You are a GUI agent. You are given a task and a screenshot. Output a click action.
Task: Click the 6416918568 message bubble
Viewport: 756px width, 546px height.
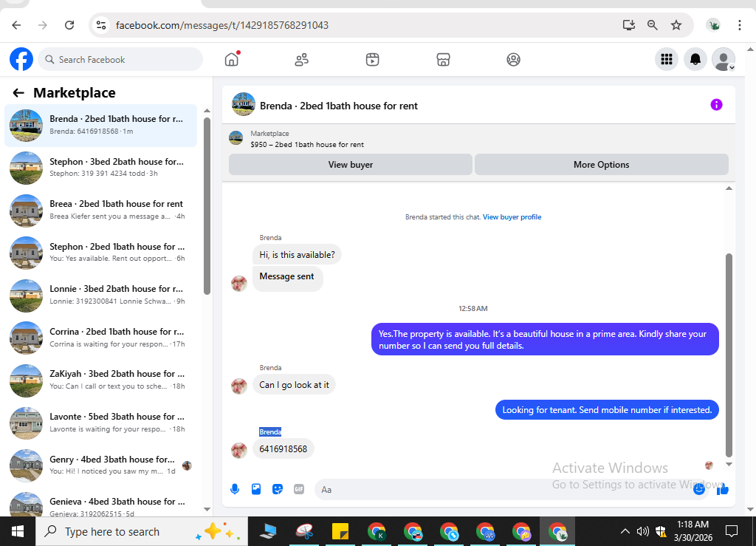[283, 449]
